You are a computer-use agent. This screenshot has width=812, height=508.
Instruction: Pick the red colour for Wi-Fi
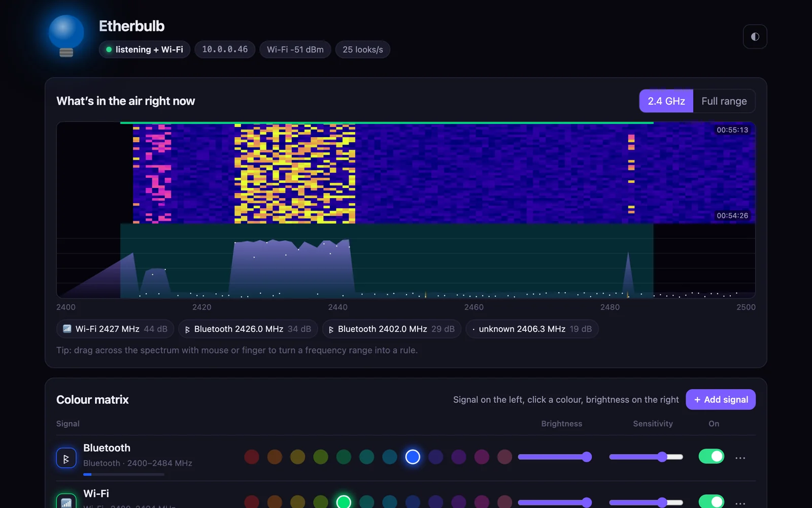(252, 502)
